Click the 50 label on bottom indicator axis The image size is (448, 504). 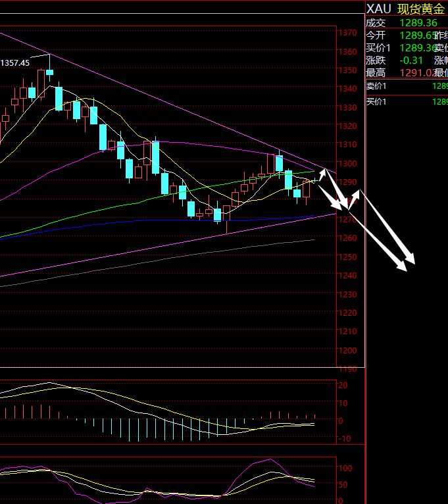click(343, 485)
